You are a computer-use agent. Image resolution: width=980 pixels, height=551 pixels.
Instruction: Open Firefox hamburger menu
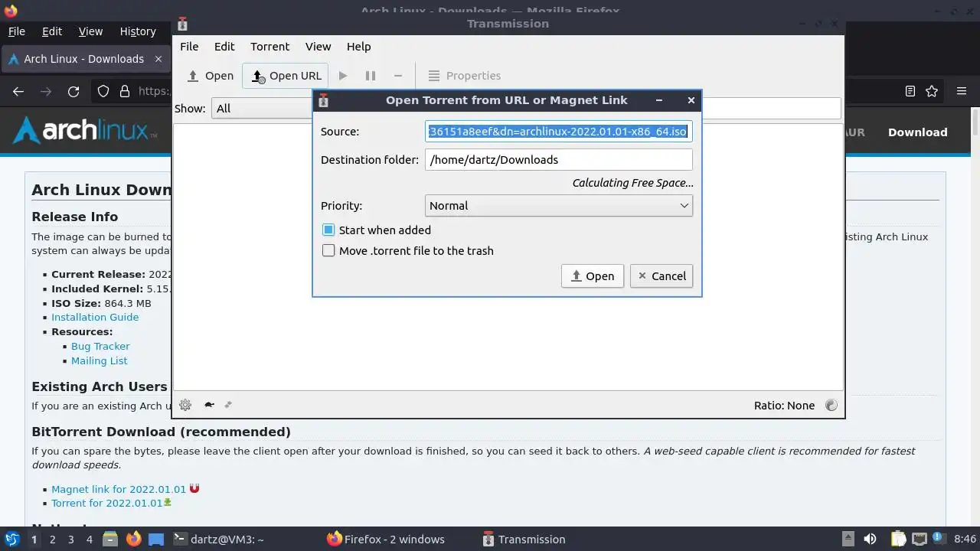coord(962,91)
